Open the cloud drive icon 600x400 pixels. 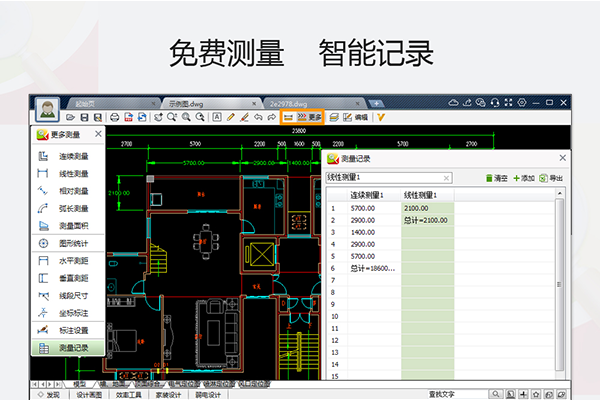(x=453, y=103)
